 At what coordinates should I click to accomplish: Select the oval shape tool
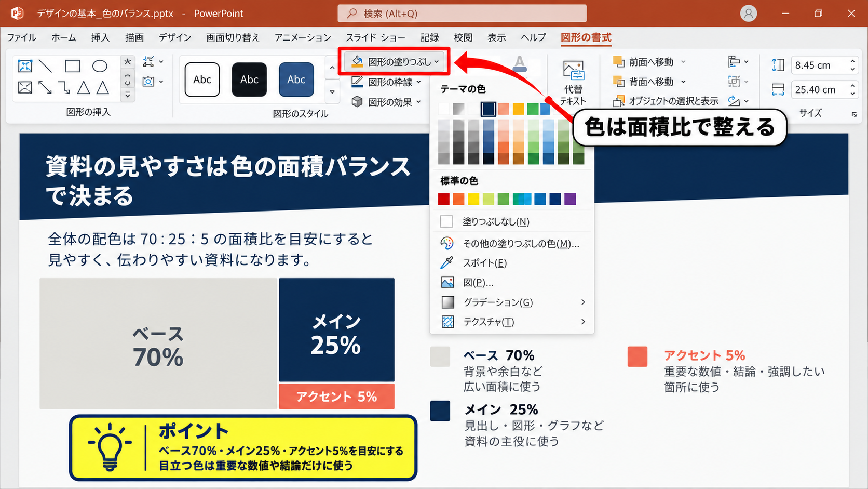100,66
